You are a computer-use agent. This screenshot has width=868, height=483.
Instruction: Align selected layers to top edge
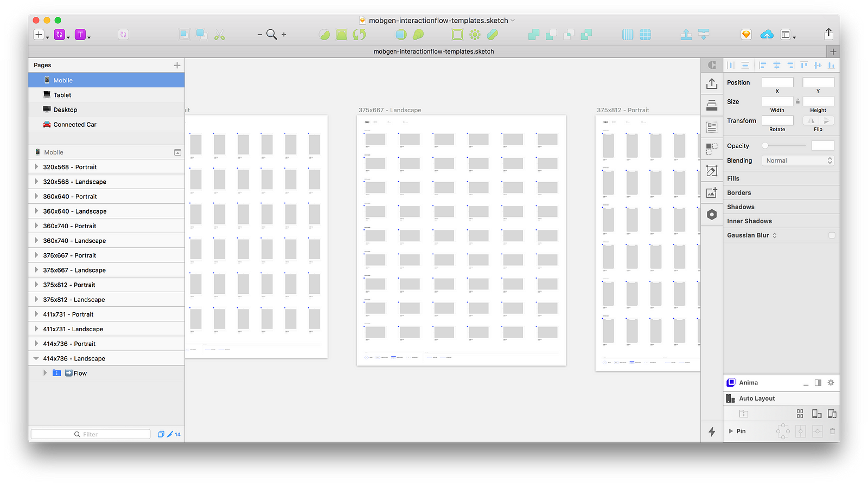click(803, 65)
